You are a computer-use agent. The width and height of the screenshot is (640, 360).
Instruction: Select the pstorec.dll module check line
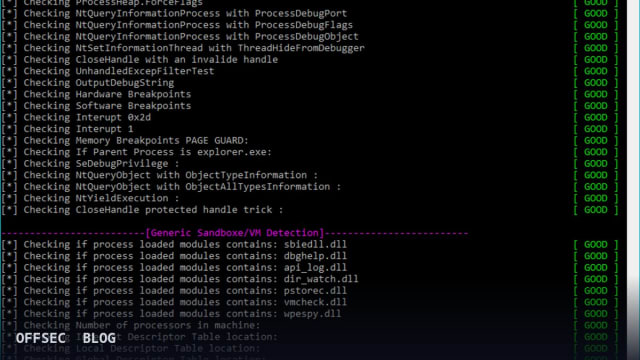(174, 291)
